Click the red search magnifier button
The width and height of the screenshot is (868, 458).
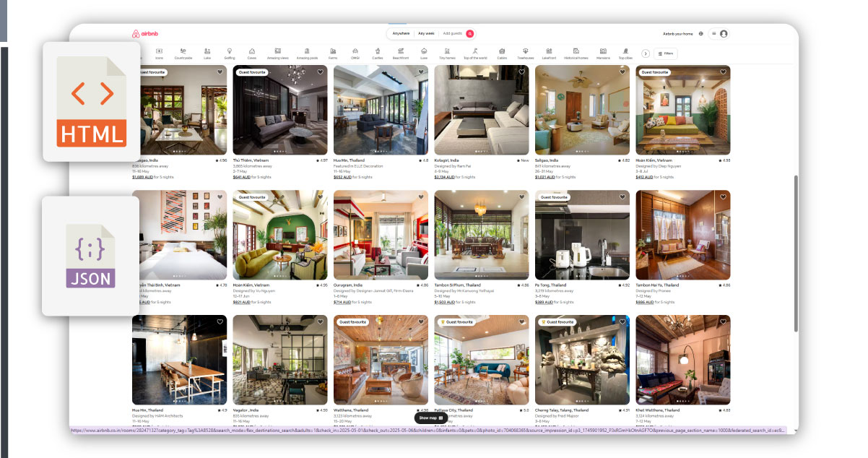pos(470,33)
